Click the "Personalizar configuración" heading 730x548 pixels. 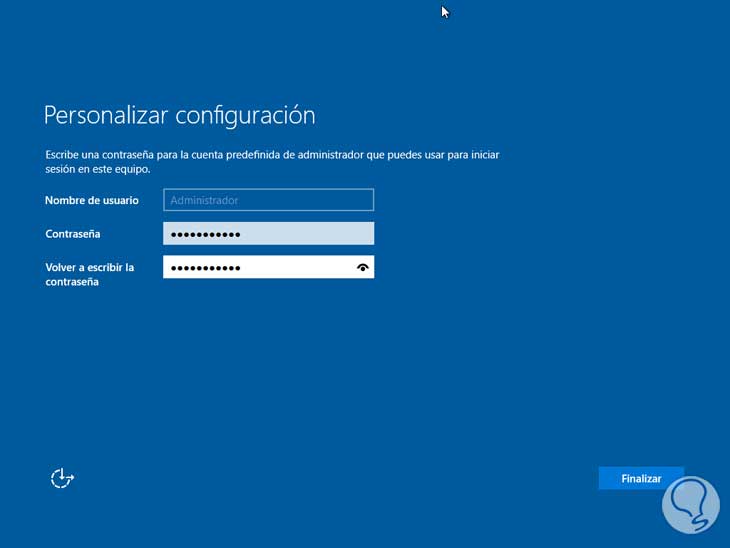pos(179,115)
